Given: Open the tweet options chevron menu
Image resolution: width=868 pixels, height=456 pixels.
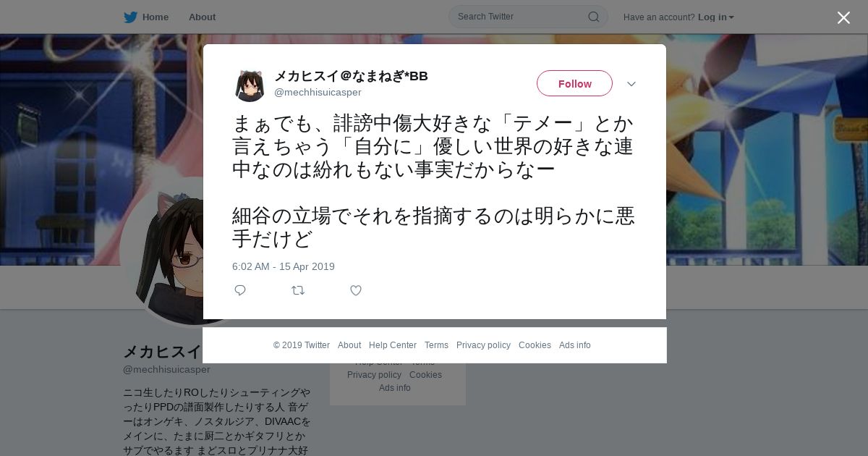Looking at the screenshot, I should click(x=631, y=84).
